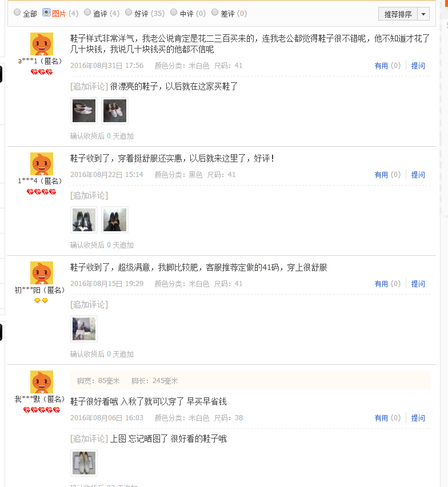This screenshot has width=448, height=487.
Task: Select the 好评 (35) filter radio button
Action: (x=129, y=12)
